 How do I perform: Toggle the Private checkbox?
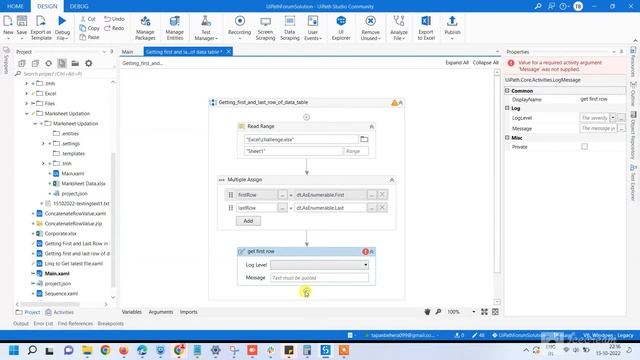584,147
